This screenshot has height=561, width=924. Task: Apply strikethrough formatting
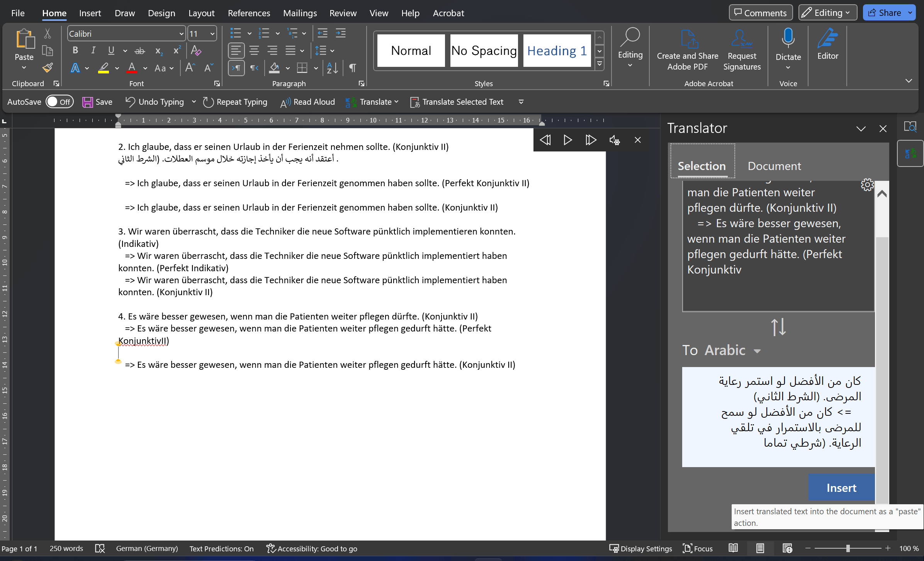pyautogui.click(x=139, y=51)
